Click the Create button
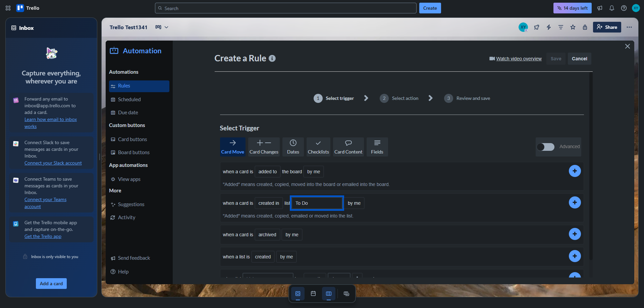Image resolution: width=644 pixels, height=308 pixels. tap(430, 8)
